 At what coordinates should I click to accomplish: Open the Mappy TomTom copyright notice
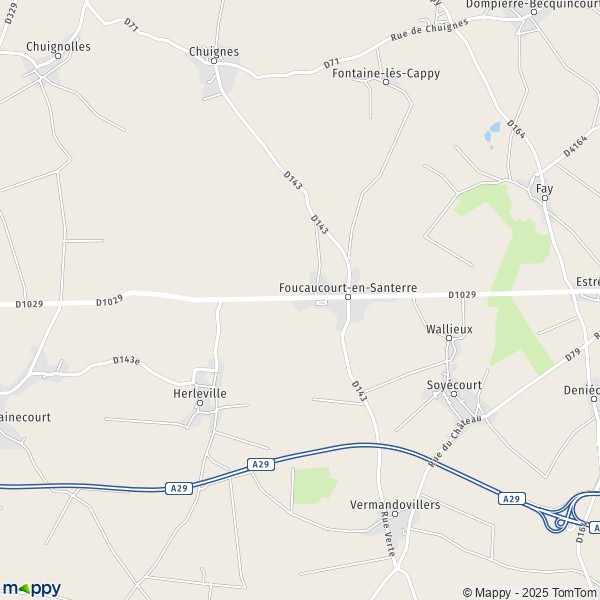tap(531, 592)
